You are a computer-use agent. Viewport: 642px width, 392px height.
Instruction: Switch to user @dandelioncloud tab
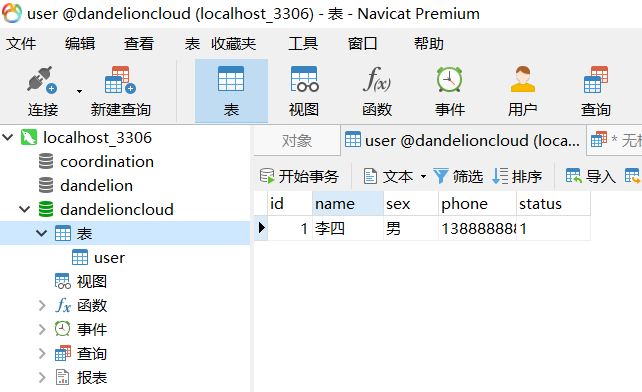click(463, 140)
